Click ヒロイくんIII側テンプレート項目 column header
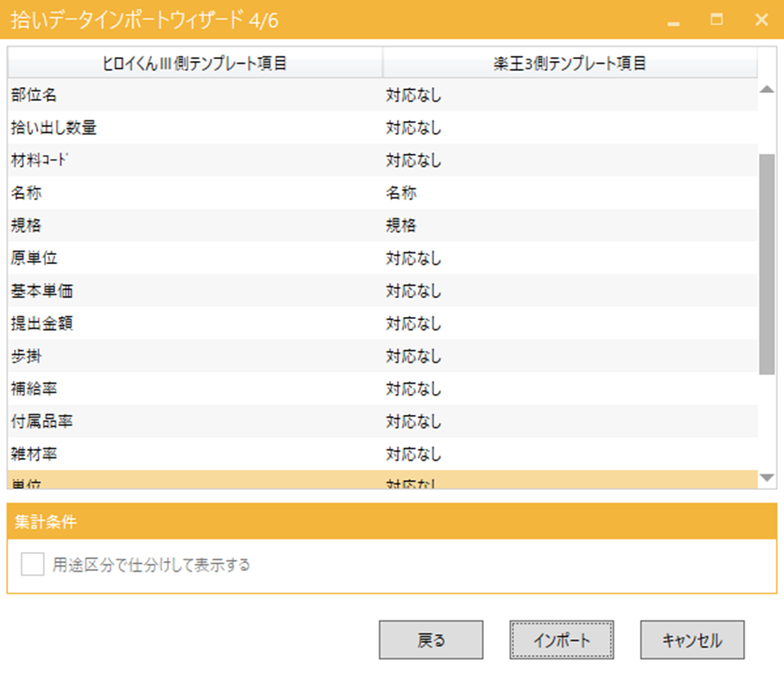The height and width of the screenshot is (679, 784). (x=195, y=64)
